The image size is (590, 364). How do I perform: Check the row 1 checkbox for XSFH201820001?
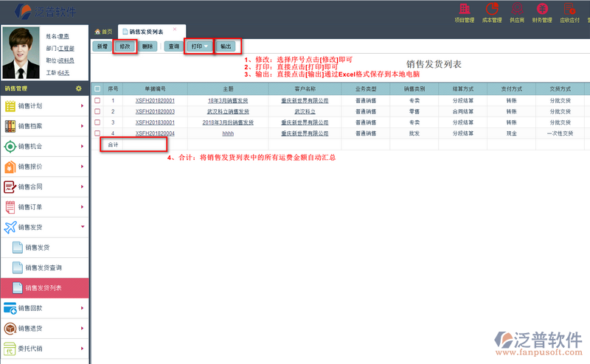97,100
